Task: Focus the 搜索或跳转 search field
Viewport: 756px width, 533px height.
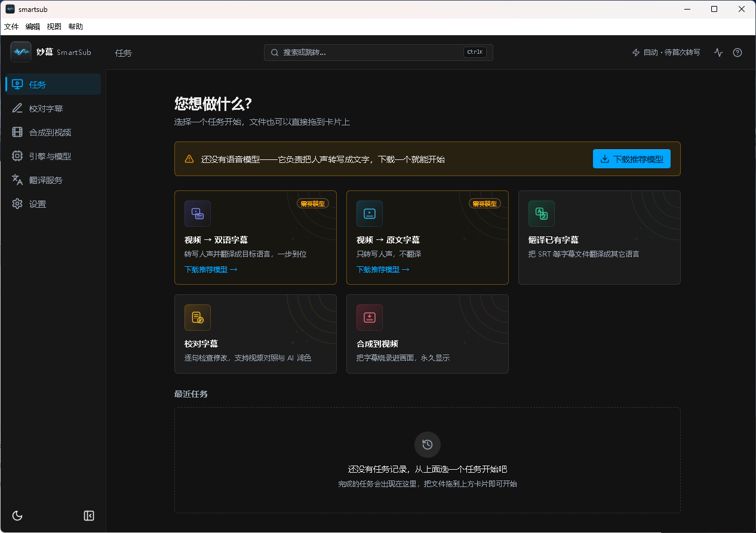Action: pyautogui.click(x=379, y=53)
